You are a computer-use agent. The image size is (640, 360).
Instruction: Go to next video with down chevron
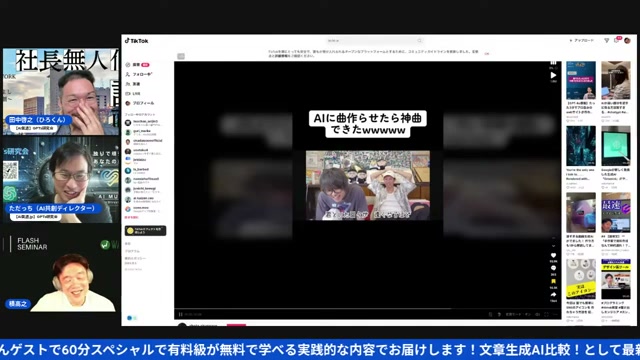click(x=553, y=246)
